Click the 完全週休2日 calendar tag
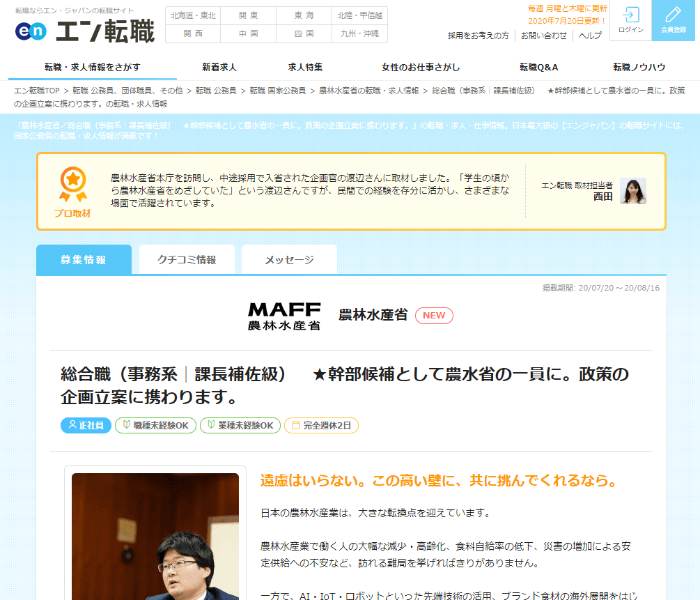 tap(321, 425)
